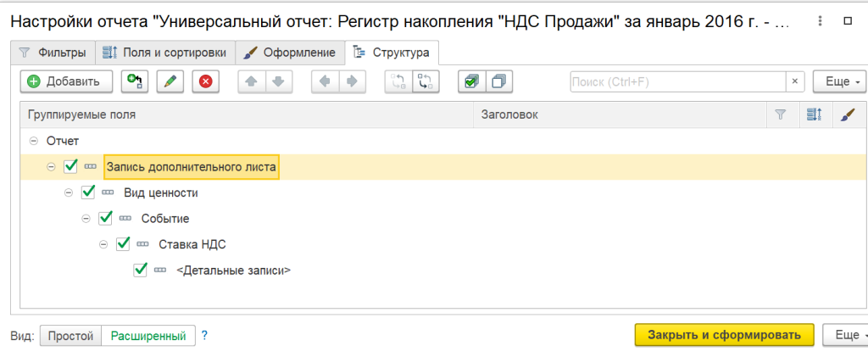The height and width of the screenshot is (357, 868).
Task: Click the filter funnel column header icon
Action: point(781,114)
